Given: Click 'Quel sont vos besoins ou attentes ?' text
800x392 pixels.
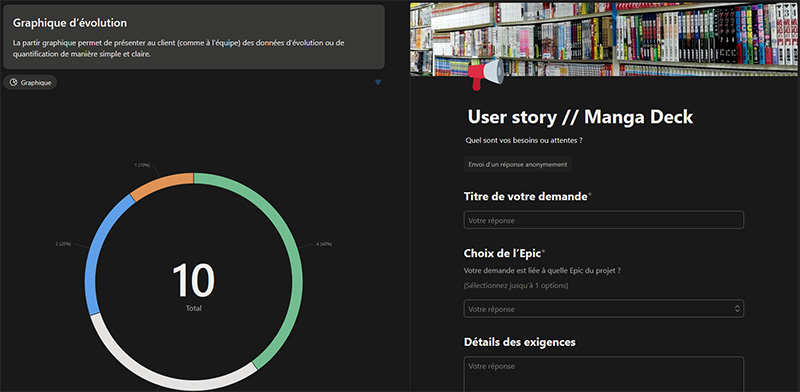Looking at the screenshot, I should pos(524,140).
